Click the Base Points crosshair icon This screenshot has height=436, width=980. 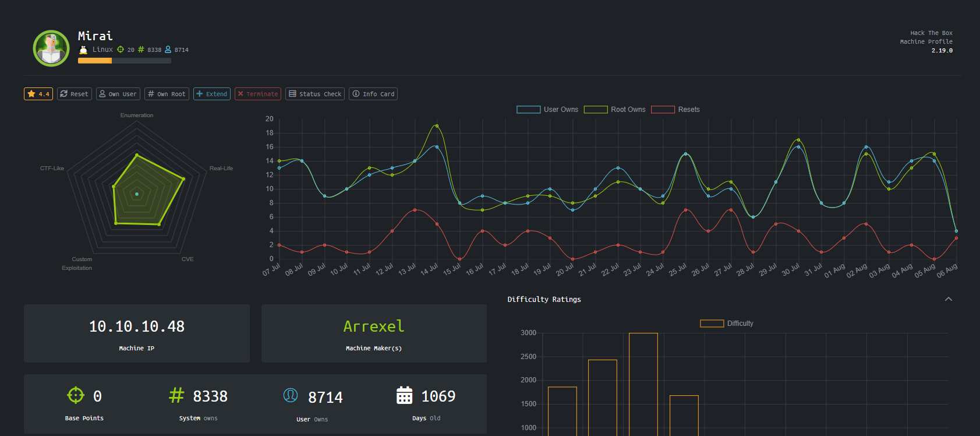click(x=76, y=395)
